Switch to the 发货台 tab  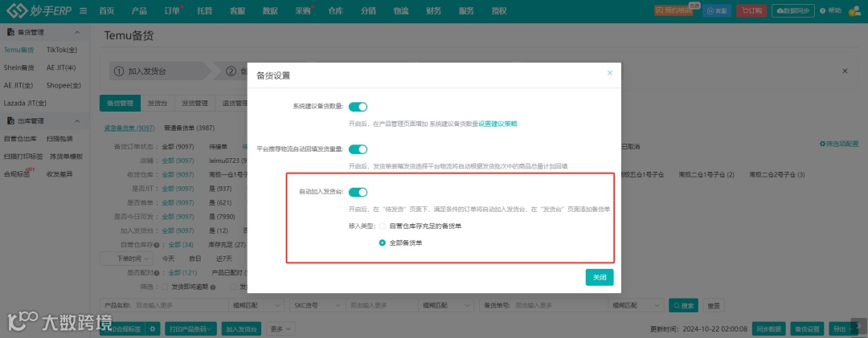click(158, 103)
